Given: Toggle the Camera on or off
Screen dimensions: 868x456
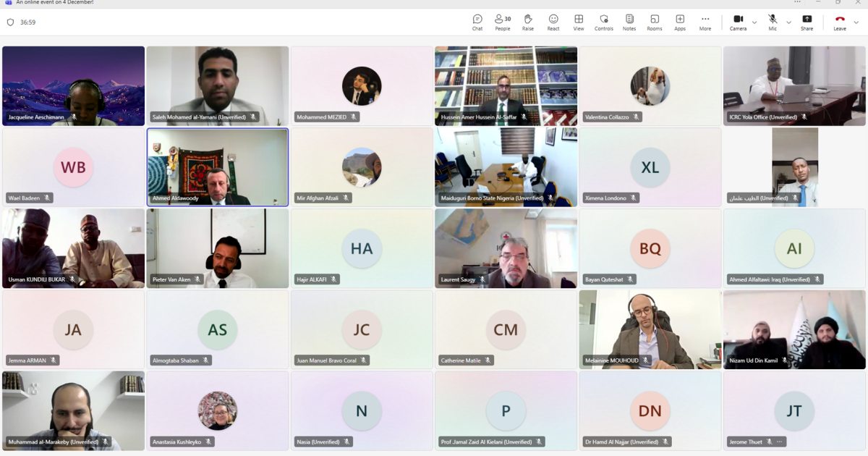Looking at the screenshot, I should click(x=738, y=22).
